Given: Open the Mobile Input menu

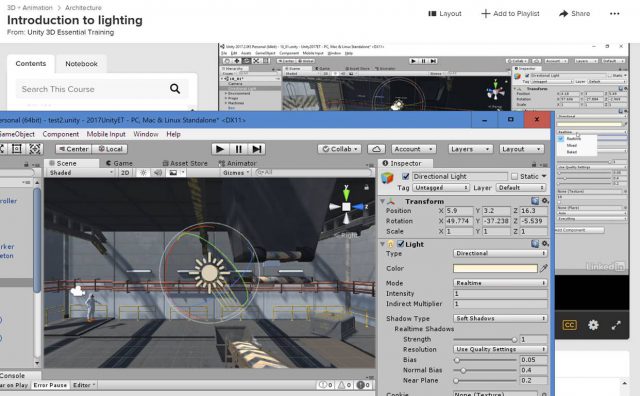Looking at the screenshot, I should [106, 134].
